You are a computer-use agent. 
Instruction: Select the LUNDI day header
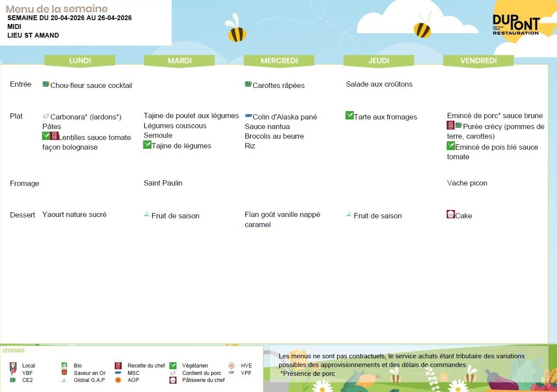pos(80,61)
